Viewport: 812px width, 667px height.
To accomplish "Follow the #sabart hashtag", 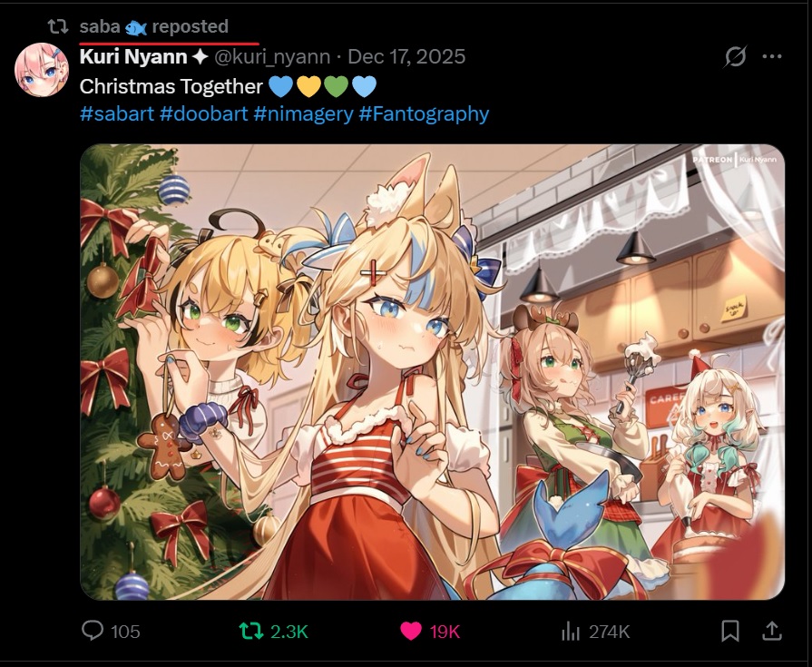I will pos(117,113).
